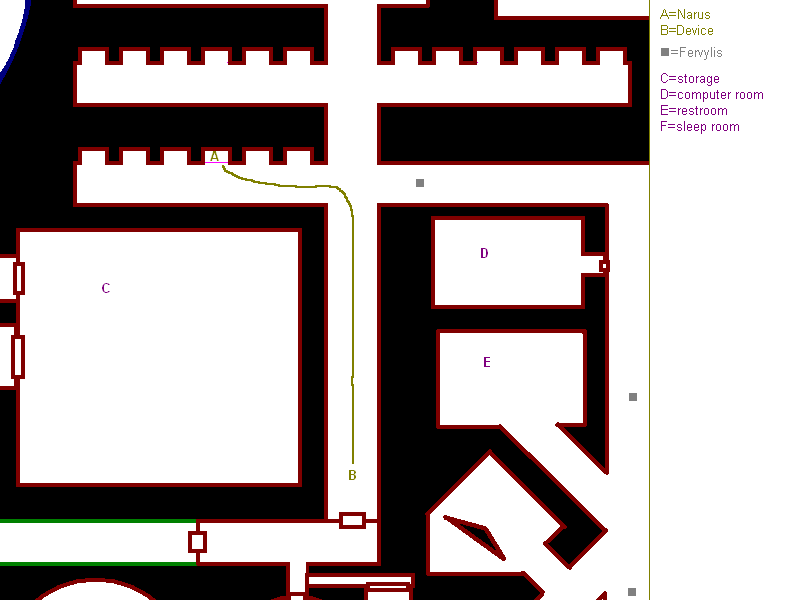Select the storage room label C
The height and width of the screenshot is (600, 800).
pos(106,289)
